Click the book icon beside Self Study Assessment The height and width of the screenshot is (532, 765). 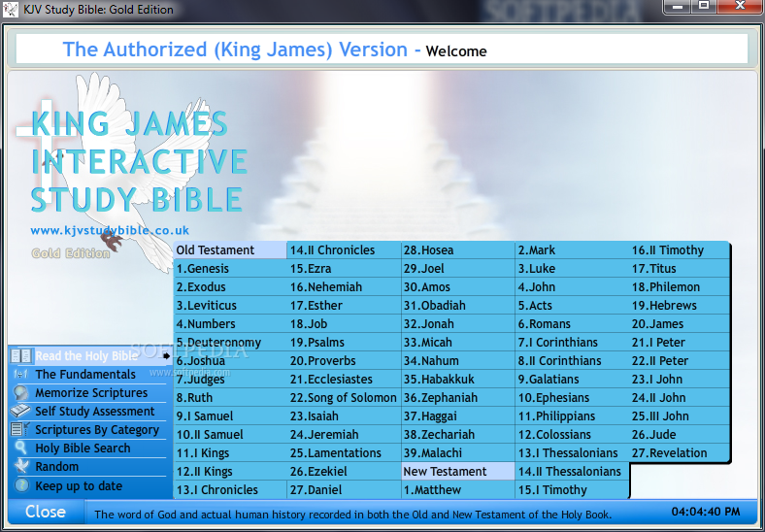(20, 411)
